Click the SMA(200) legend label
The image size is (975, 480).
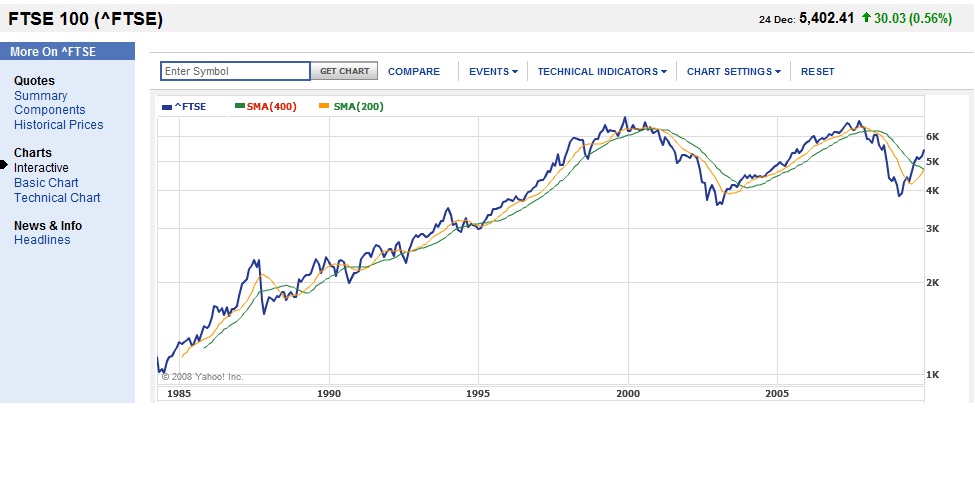click(x=359, y=107)
